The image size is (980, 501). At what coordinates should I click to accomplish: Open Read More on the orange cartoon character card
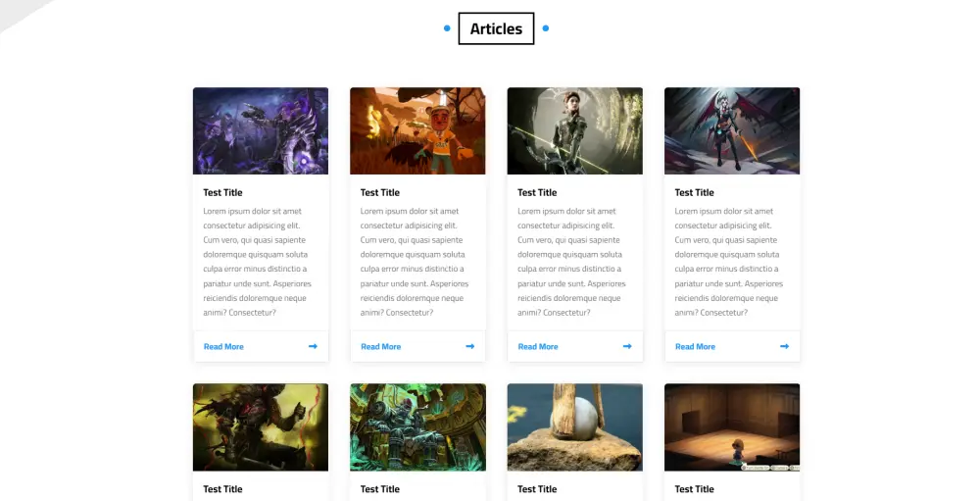point(380,346)
